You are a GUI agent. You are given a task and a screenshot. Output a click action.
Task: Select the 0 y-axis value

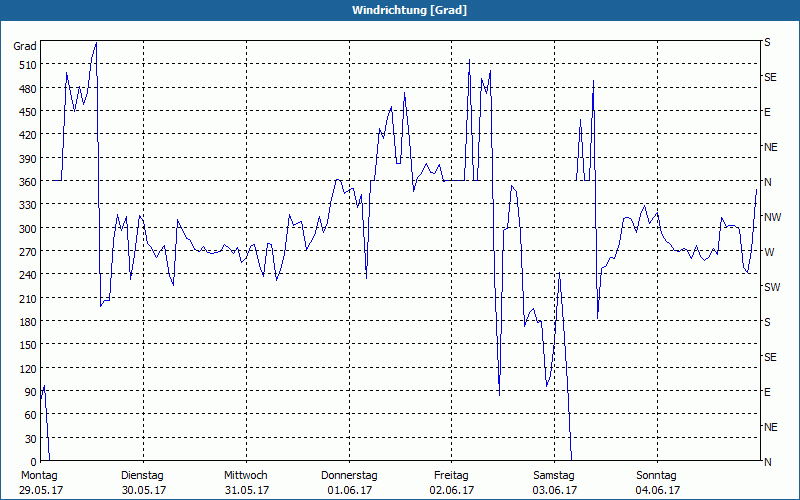point(34,462)
